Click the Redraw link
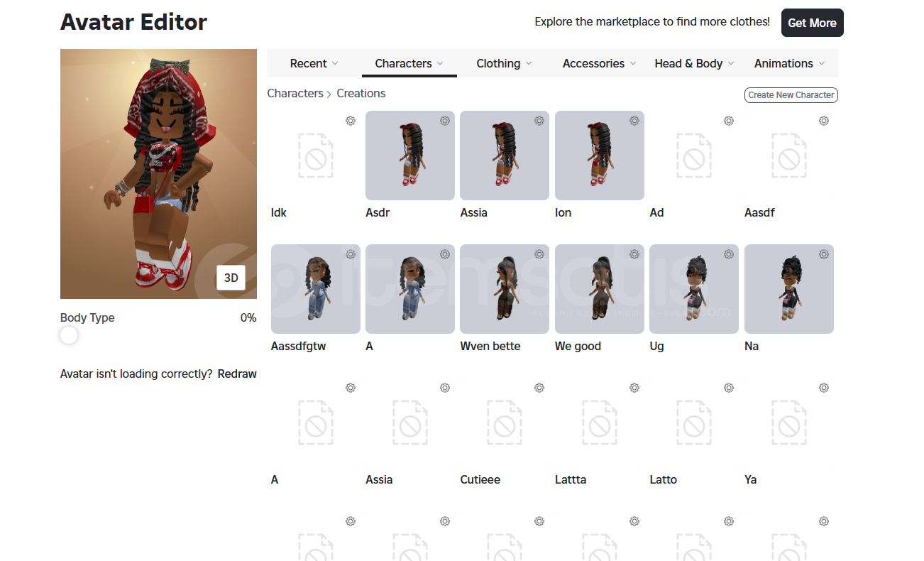 [x=237, y=374]
